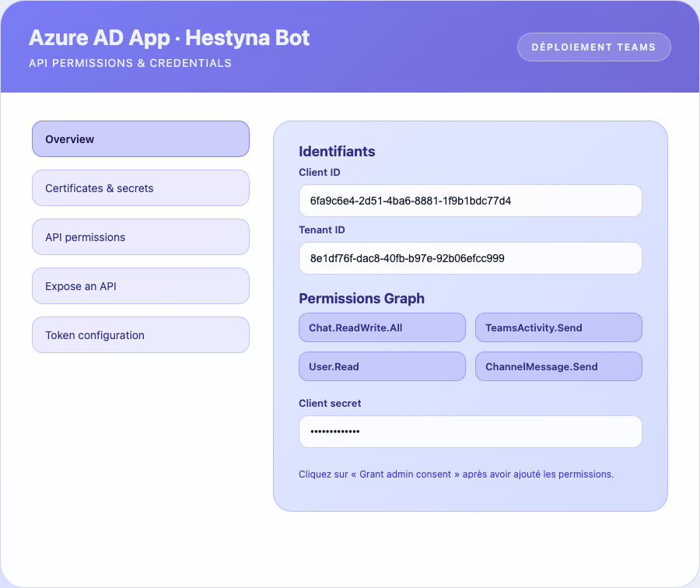Select Expose an API in sidebar
Image resolution: width=700 pixels, height=588 pixels.
tap(140, 286)
